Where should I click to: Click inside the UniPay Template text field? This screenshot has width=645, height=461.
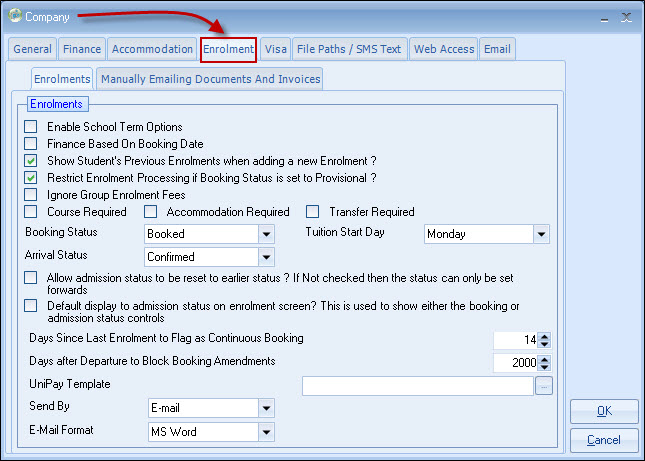417,386
